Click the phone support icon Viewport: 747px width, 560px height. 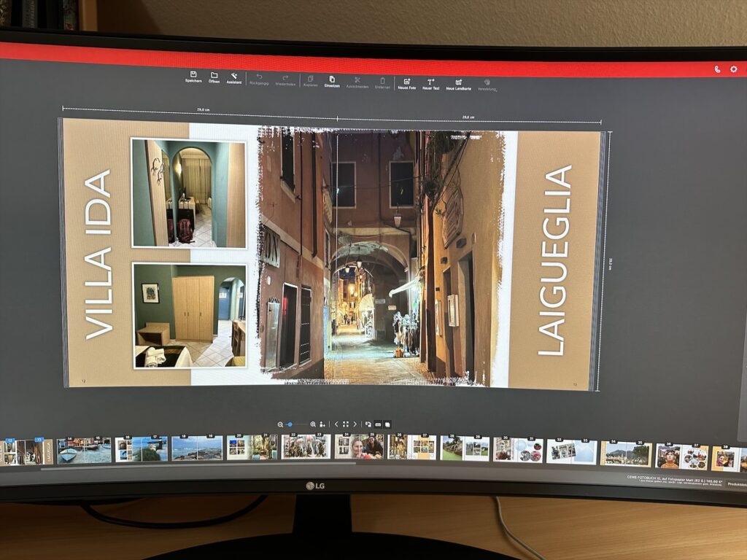point(717,69)
